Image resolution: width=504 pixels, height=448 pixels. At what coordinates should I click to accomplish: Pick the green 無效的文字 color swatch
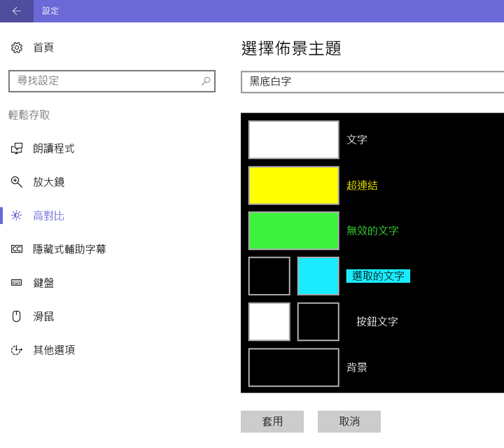coord(294,231)
